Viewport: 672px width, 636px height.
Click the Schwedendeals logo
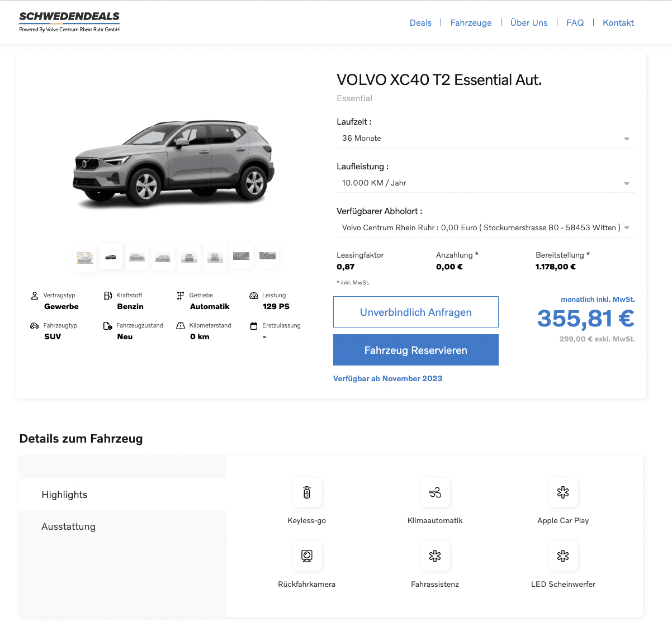(69, 21)
